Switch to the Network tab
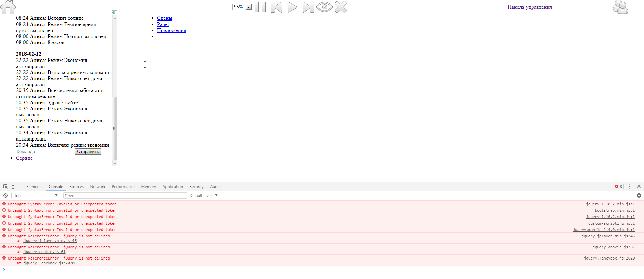The image size is (644, 279). click(x=98, y=187)
